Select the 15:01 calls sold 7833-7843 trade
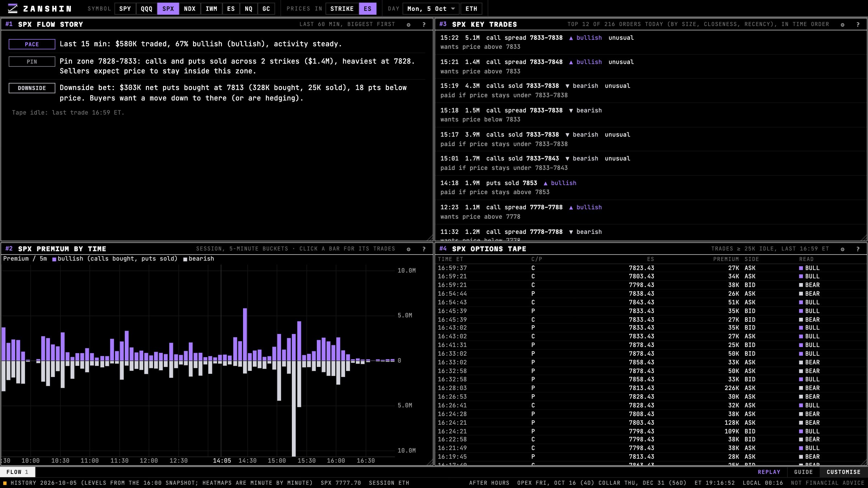Image resolution: width=868 pixels, height=488 pixels. click(x=650, y=163)
